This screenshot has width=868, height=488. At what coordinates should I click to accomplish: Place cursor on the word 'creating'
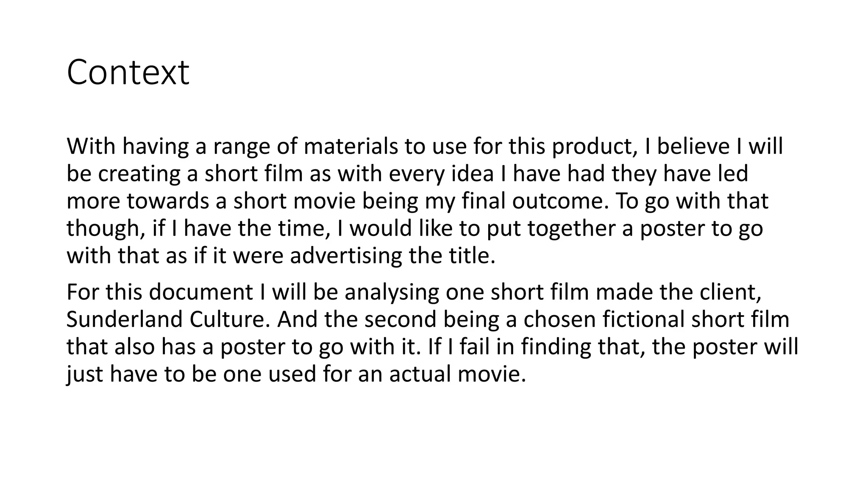click(139, 174)
